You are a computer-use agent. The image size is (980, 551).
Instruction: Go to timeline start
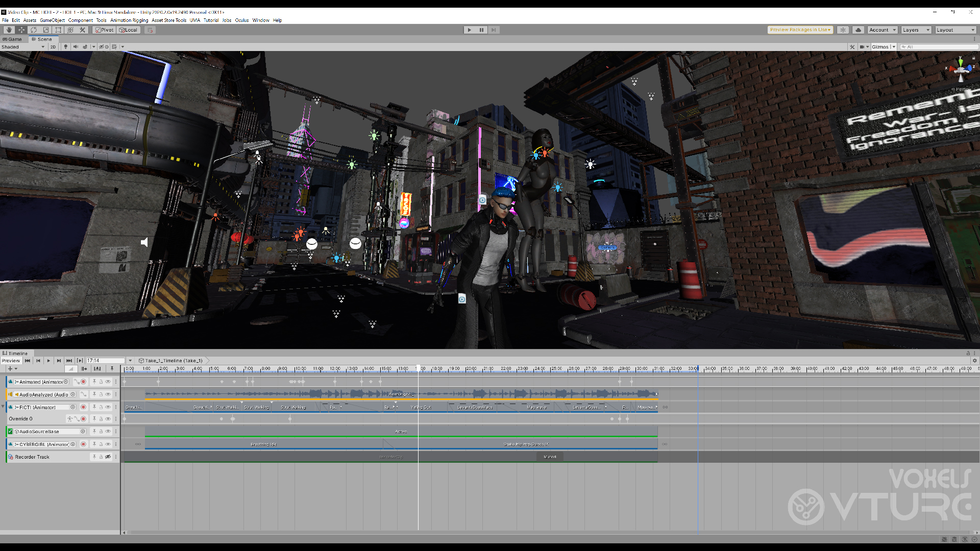[28, 361]
